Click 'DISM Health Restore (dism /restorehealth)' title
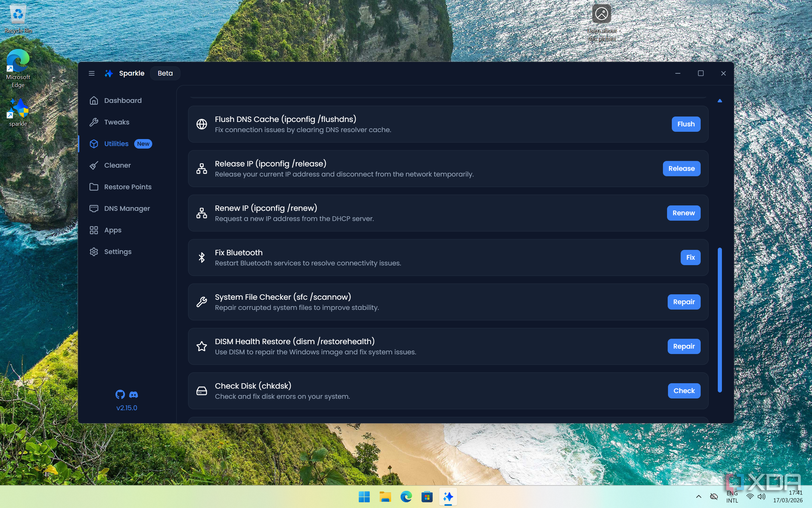 coord(295,341)
